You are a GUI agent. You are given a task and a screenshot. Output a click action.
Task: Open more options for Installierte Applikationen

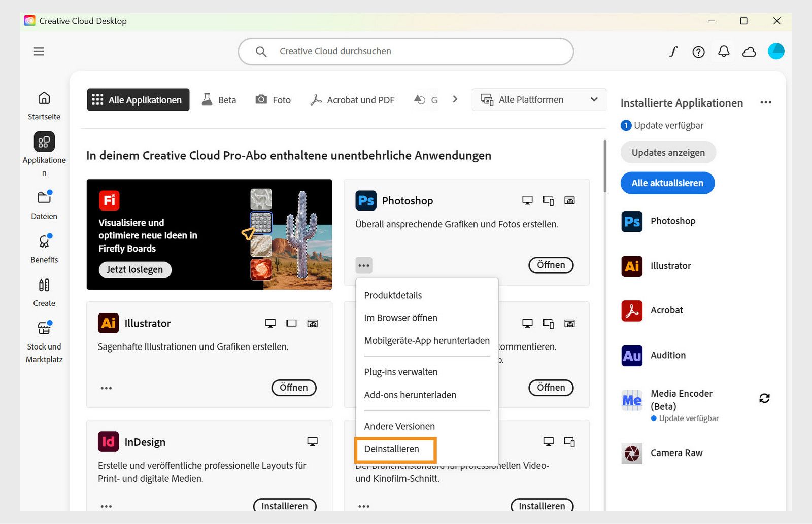coord(766,102)
